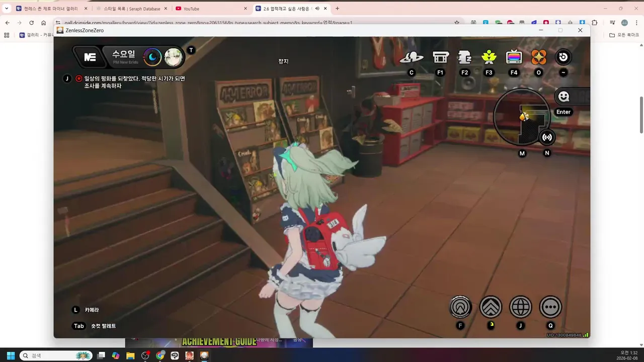The height and width of the screenshot is (362, 644).
Task: Click the UID number at game window corner
Action: tap(564, 335)
